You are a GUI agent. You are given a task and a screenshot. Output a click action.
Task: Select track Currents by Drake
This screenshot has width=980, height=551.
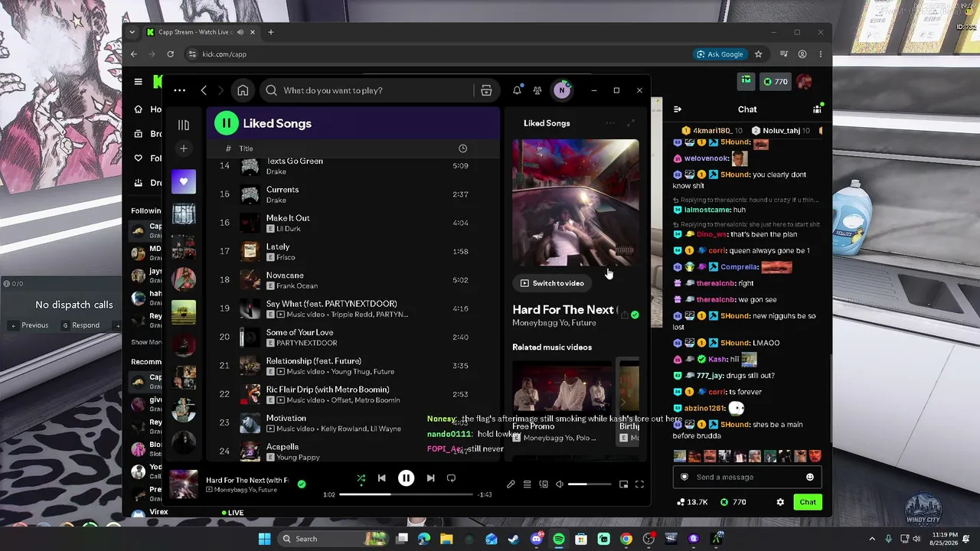(353, 194)
